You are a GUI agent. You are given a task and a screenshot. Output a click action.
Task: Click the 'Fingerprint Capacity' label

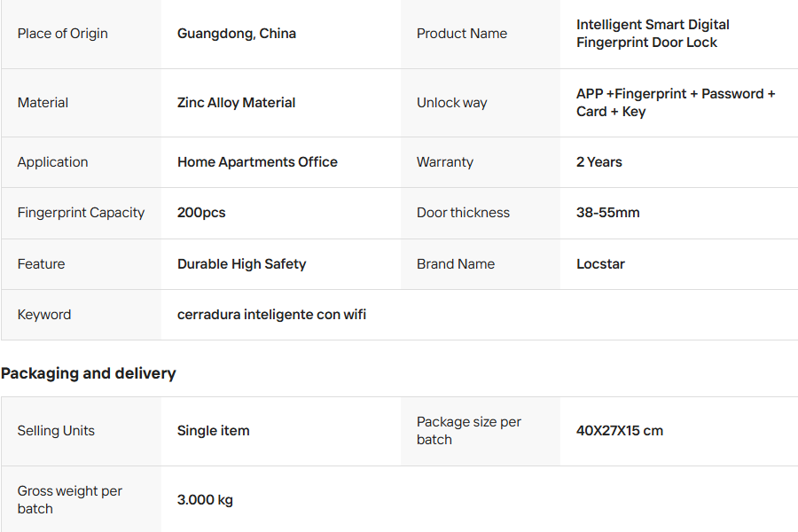pyautogui.click(x=81, y=213)
